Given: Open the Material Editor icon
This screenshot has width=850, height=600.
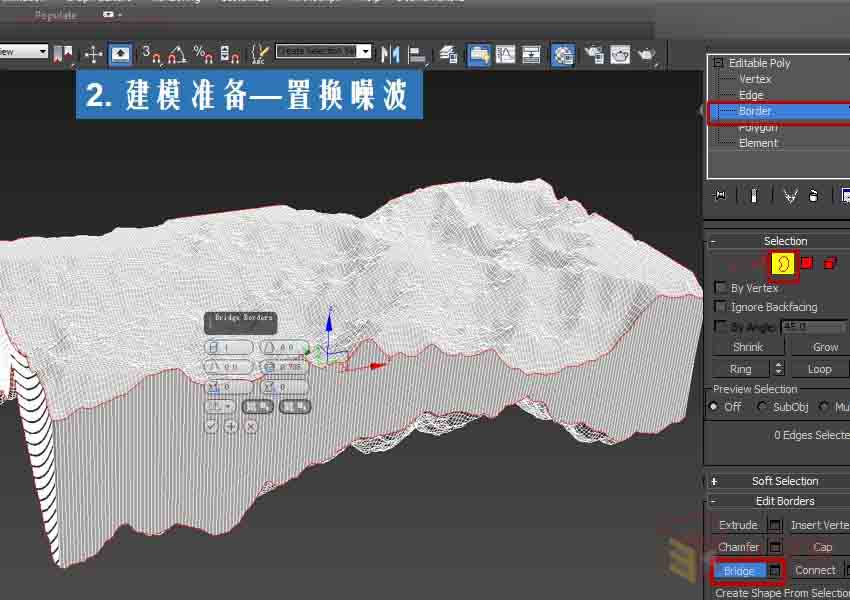Looking at the screenshot, I should coord(563,53).
